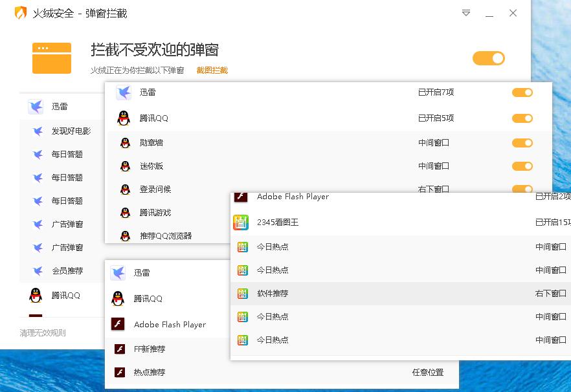Turn off the 迅雷 已开启7项 toggle
Screen dimensions: 571x392
(522, 93)
